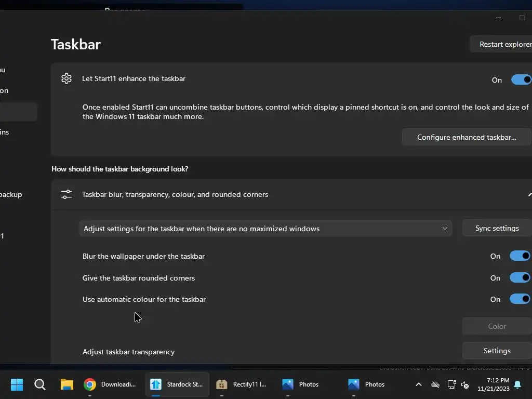Open the network display tray icon
Image resolution: width=532 pixels, height=399 pixels.
(x=451, y=384)
